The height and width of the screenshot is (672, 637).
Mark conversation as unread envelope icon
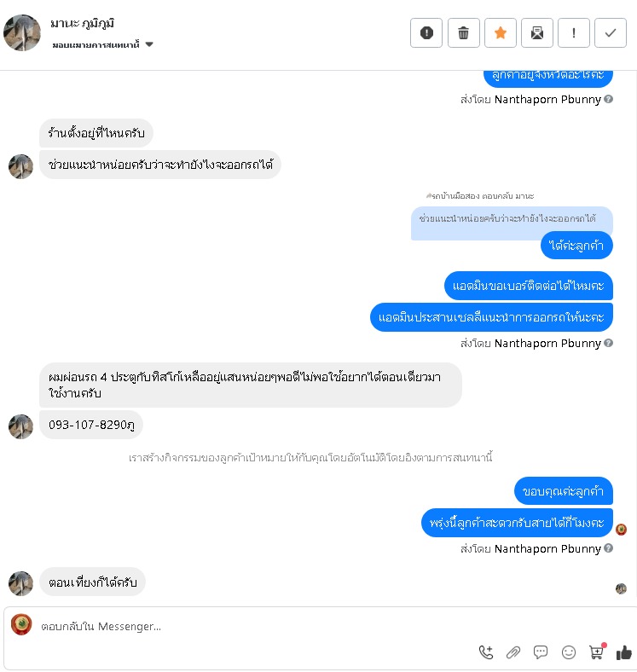[x=537, y=32]
